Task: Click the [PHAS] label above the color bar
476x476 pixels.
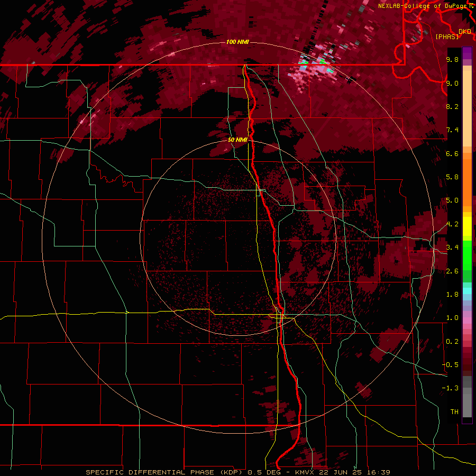Action: coord(447,36)
